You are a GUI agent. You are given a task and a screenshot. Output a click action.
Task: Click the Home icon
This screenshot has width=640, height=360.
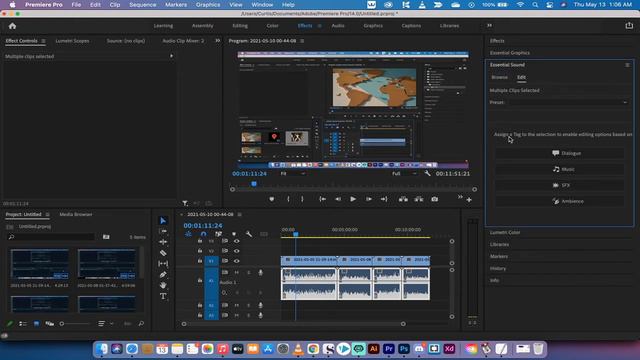coord(12,26)
